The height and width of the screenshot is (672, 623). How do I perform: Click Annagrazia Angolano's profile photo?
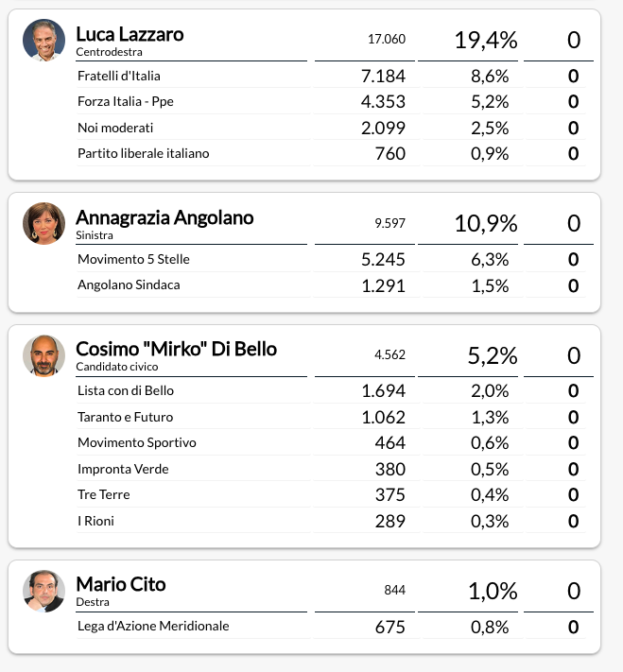43,223
